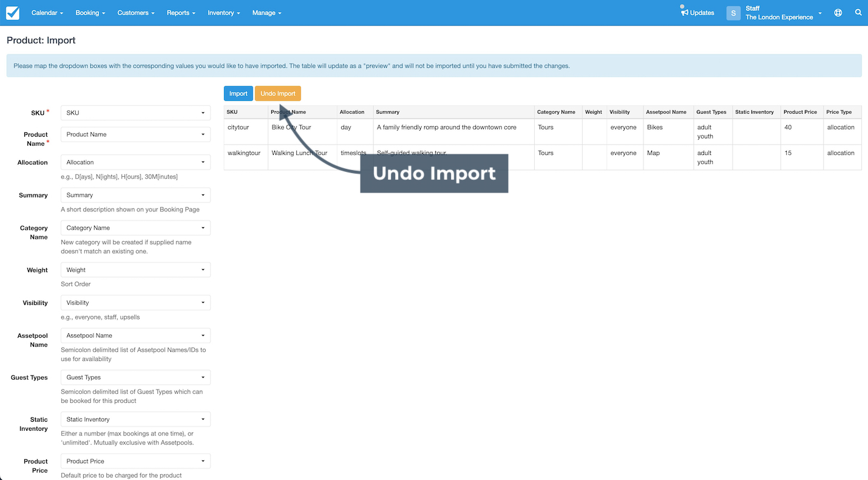This screenshot has height=480, width=868.
Task: Open the Allocation mapping dropdown
Action: pyautogui.click(x=135, y=162)
